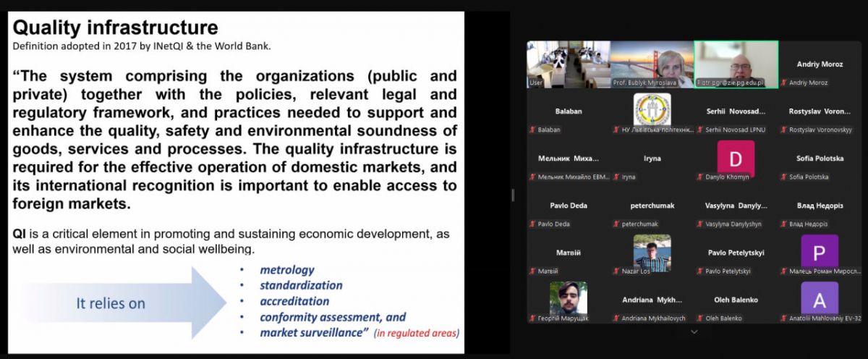Select Piotr's active speaker video tile
Viewport: 868px width, 359px height.
[x=736, y=64]
